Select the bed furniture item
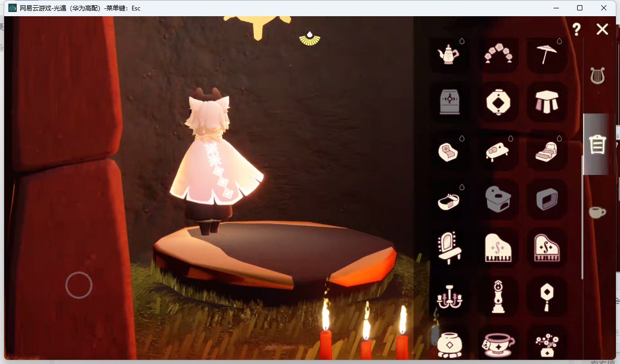 [547, 151]
